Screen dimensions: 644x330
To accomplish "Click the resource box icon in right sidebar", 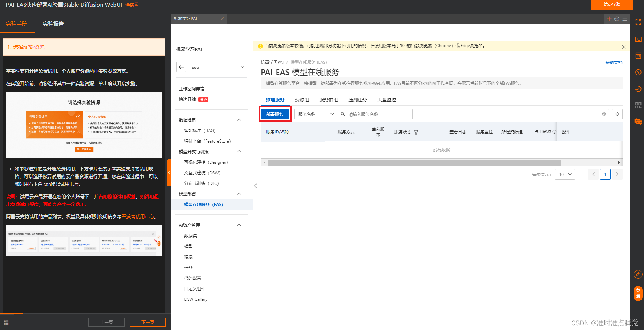I will click(638, 56).
